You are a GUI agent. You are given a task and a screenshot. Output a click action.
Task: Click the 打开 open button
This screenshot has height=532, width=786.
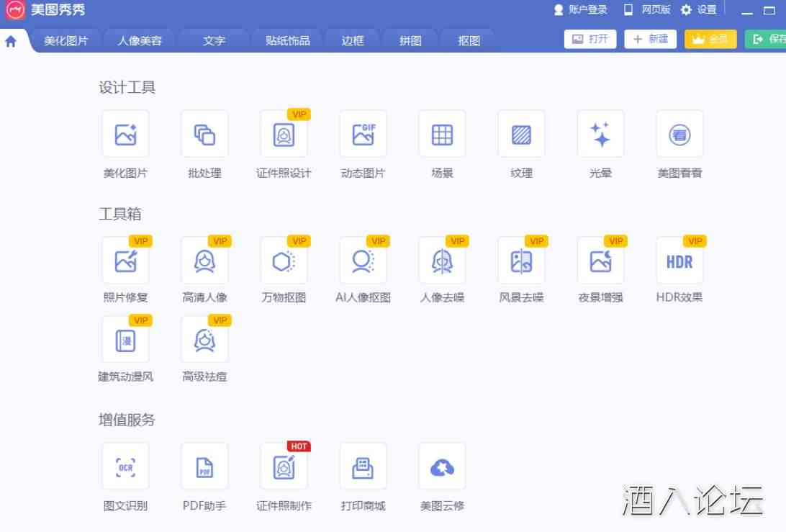coord(590,39)
